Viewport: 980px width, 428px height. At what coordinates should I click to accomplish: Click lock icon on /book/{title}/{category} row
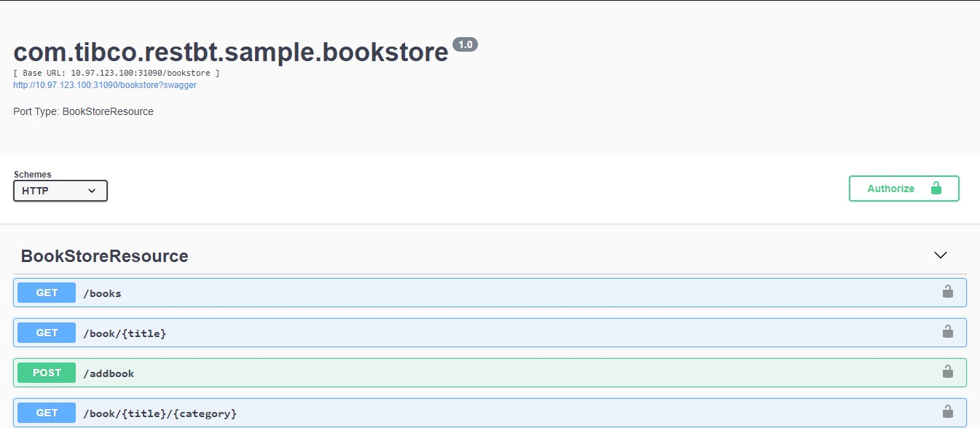pos(947,412)
